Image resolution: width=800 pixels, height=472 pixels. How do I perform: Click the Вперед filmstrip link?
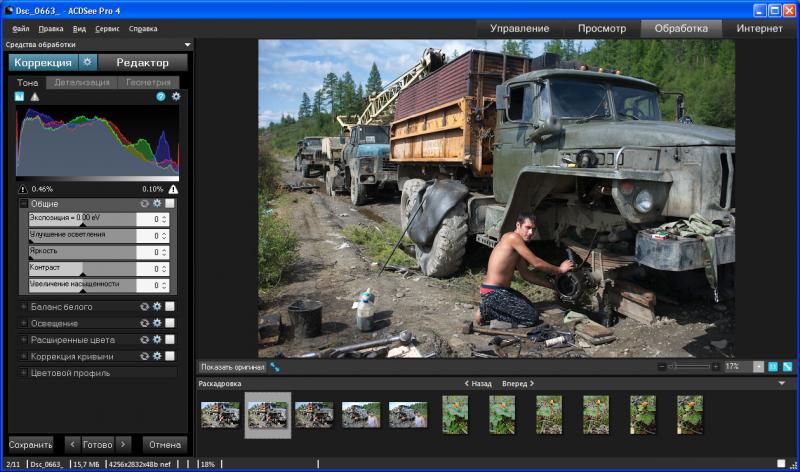point(518,383)
